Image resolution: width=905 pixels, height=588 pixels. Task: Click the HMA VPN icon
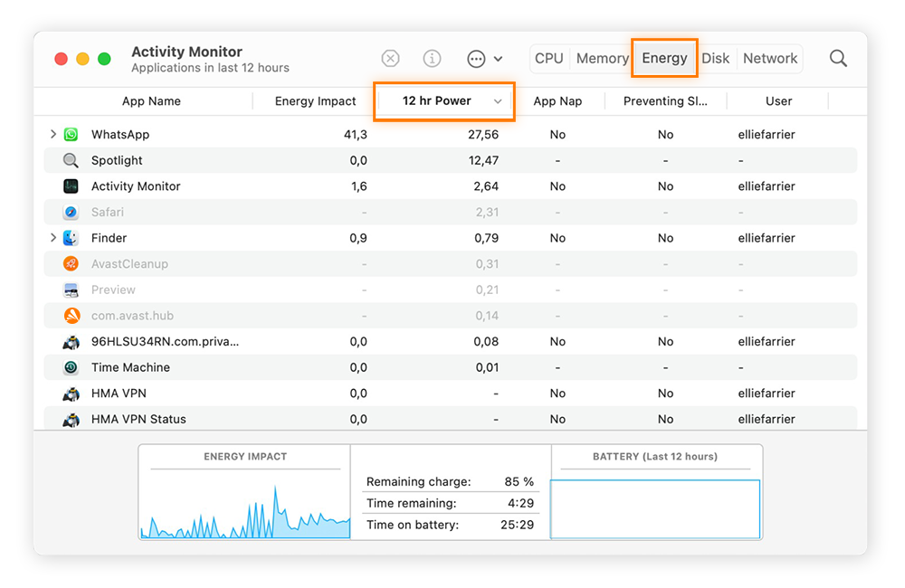(71, 393)
